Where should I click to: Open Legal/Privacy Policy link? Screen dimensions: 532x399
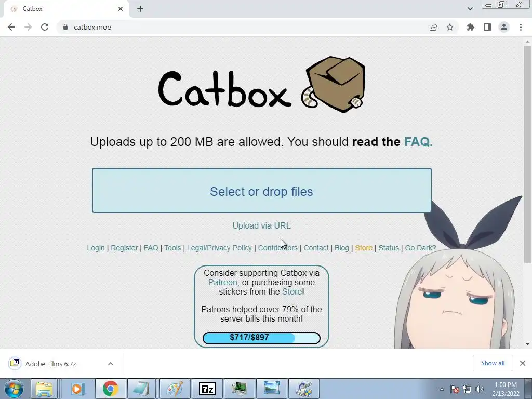[x=220, y=248]
